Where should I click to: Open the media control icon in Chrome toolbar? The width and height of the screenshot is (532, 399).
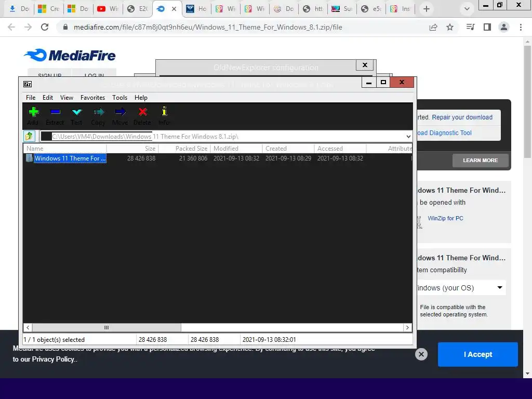(471, 27)
